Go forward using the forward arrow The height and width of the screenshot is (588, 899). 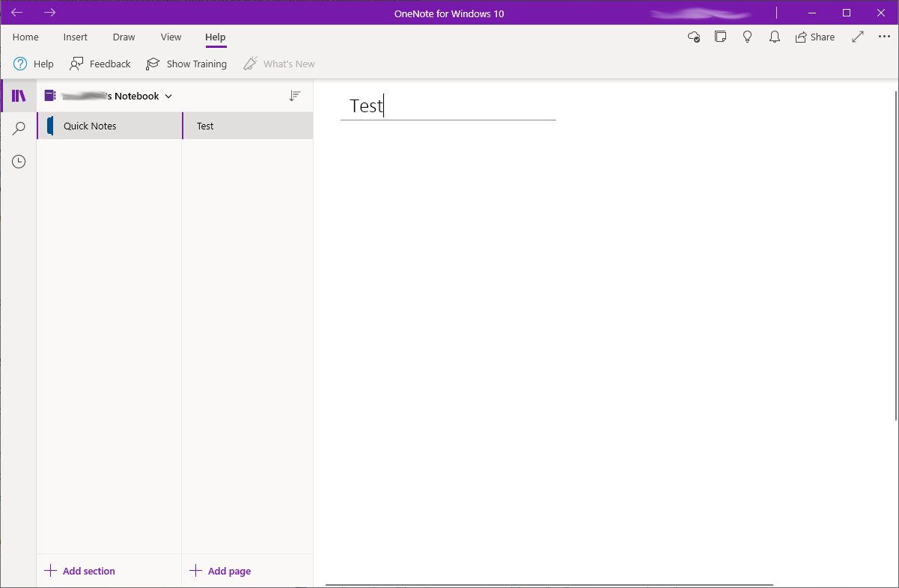click(x=50, y=13)
